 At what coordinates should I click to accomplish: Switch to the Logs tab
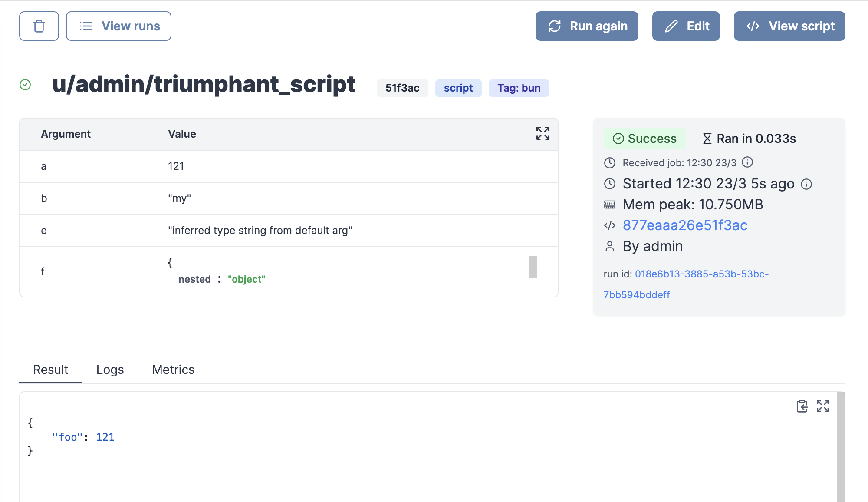tap(110, 370)
